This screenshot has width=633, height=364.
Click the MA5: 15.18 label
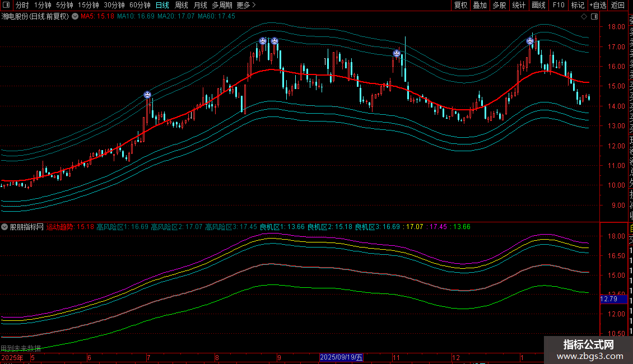click(97, 16)
